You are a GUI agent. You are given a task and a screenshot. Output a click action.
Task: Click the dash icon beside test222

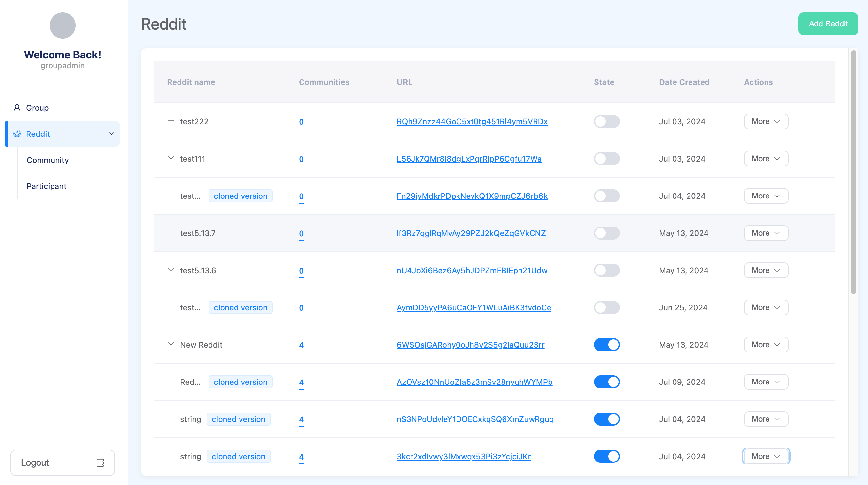[x=171, y=121]
